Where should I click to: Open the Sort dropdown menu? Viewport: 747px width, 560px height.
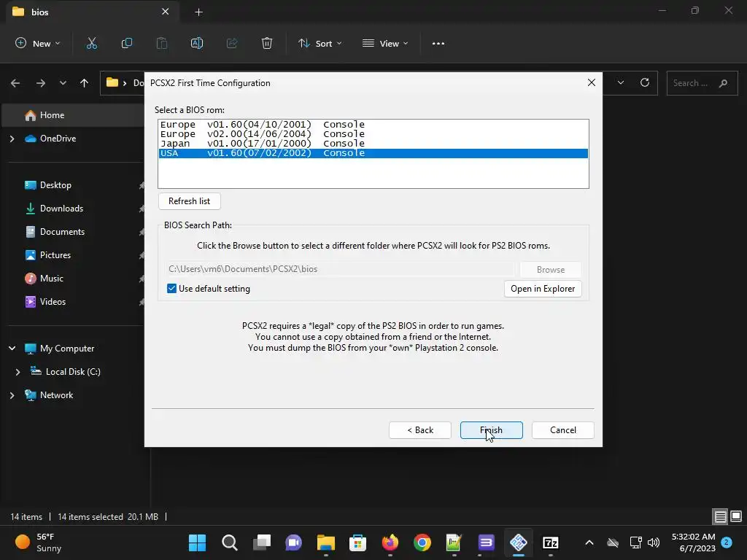(320, 43)
